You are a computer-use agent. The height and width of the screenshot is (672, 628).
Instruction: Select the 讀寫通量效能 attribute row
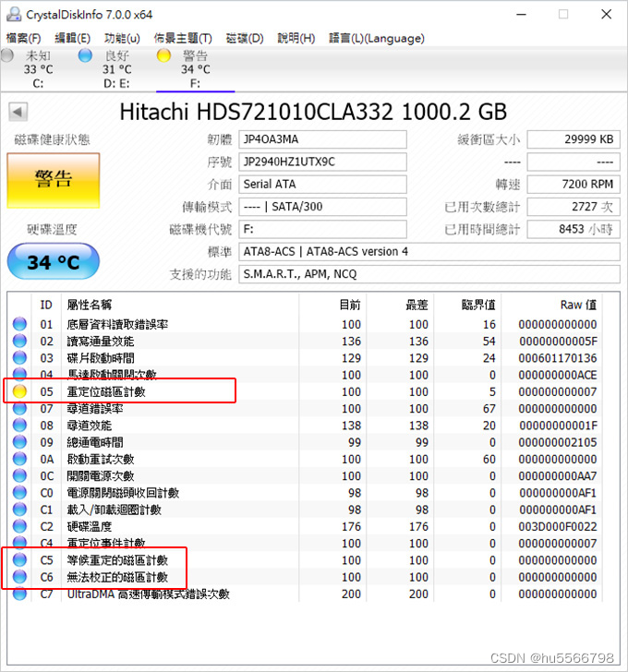click(305, 342)
